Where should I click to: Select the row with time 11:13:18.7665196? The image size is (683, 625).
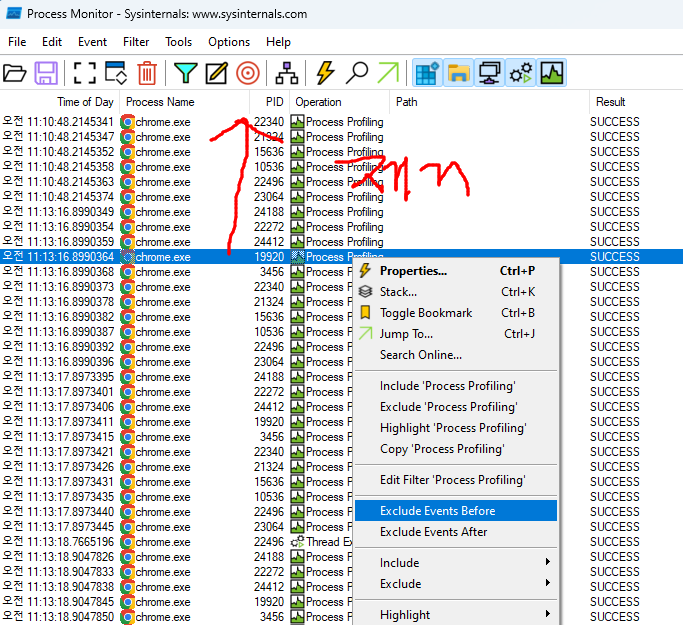(x=342, y=542)
